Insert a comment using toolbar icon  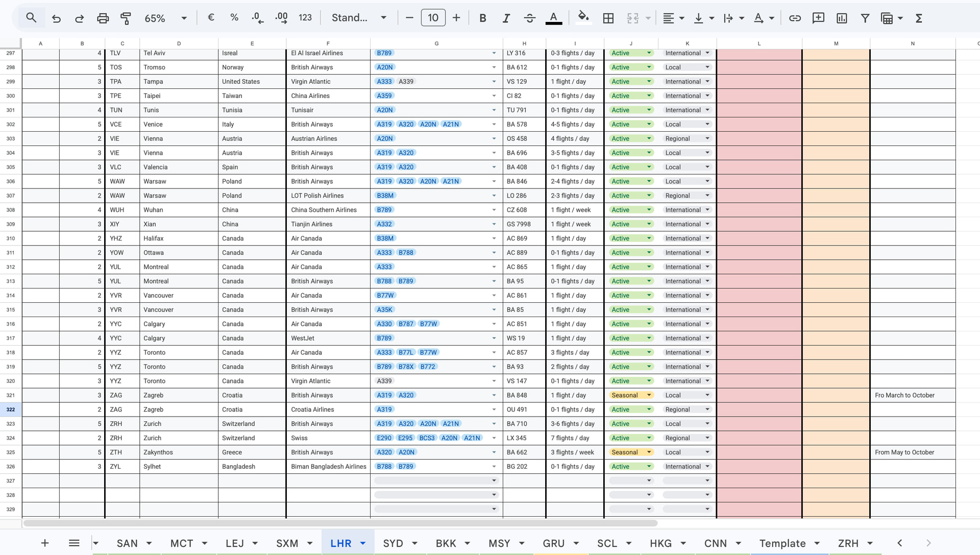818,18
